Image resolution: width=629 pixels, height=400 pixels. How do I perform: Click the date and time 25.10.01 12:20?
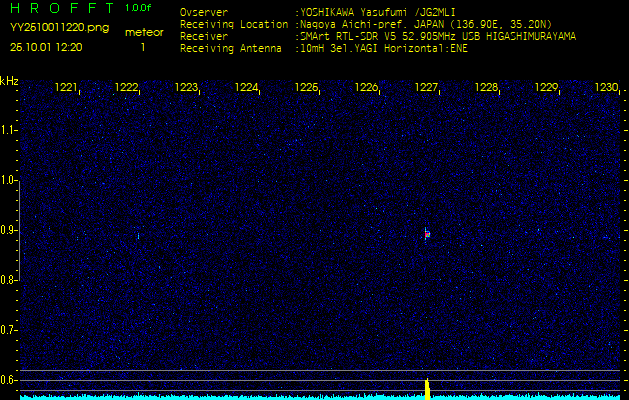coord(46,47)
